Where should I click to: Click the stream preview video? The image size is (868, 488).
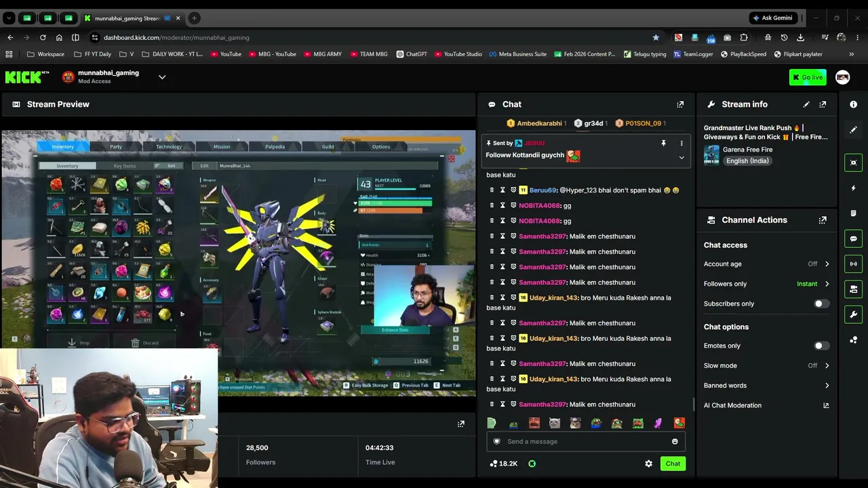[238, 263]
